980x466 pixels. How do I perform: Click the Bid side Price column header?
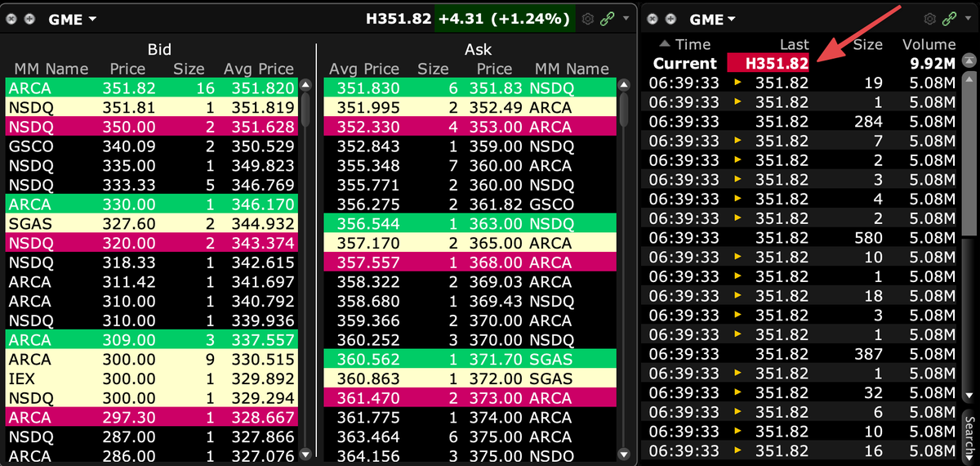click(127, 69)
